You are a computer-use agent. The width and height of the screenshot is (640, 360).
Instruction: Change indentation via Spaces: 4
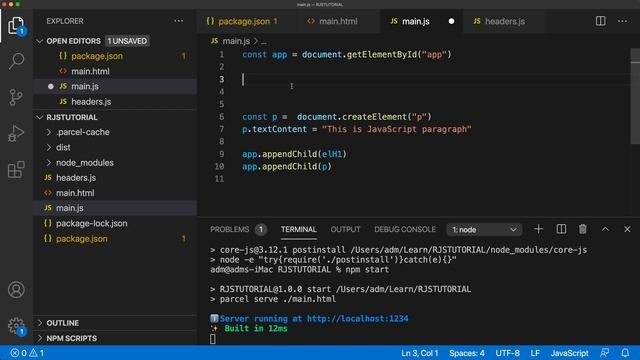coord(467,353)
